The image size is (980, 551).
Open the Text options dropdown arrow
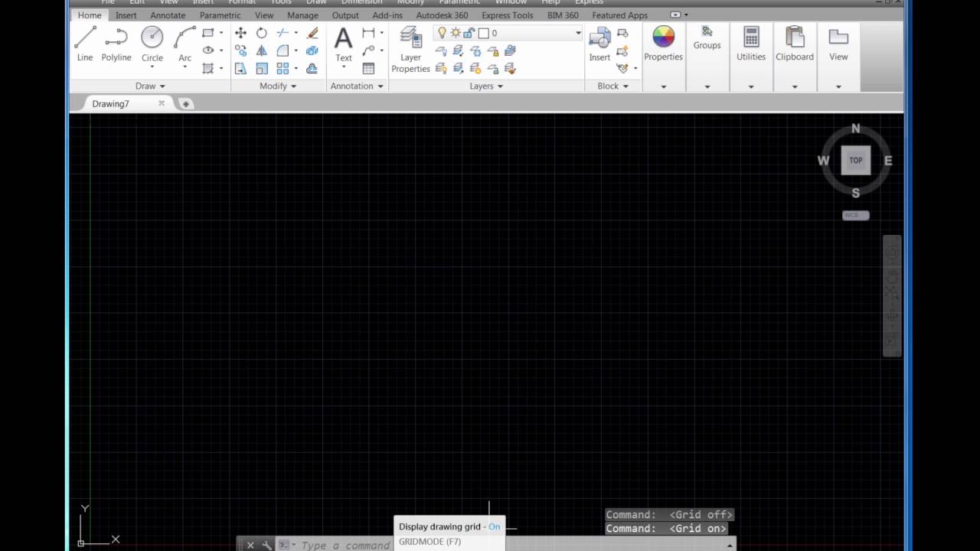[344, 67]
